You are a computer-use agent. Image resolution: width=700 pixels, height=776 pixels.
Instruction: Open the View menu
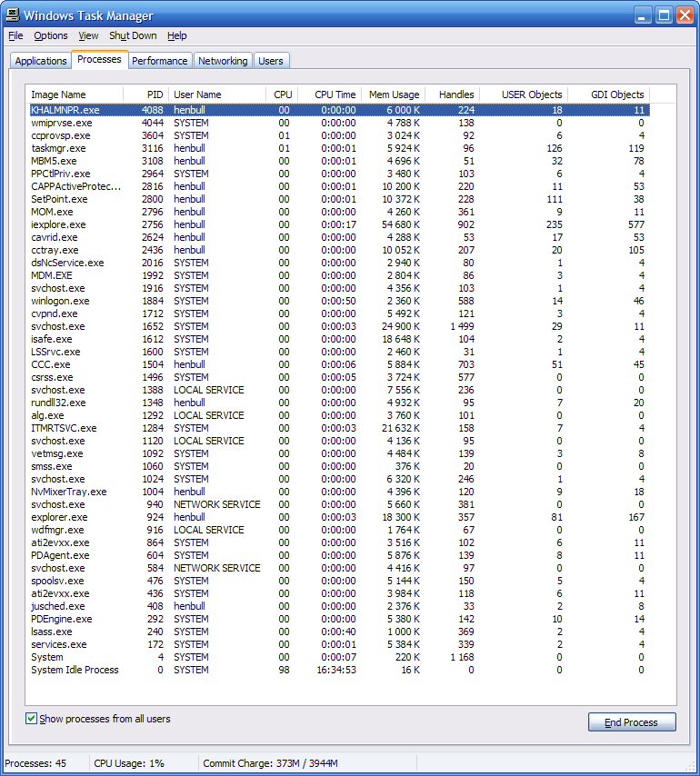pos(88,35)
